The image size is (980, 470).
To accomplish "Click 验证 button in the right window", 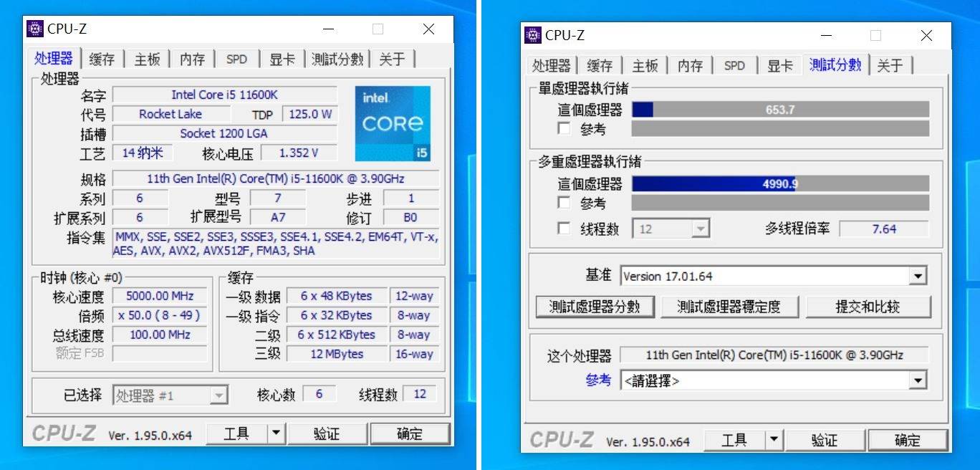I will (825, 440).
